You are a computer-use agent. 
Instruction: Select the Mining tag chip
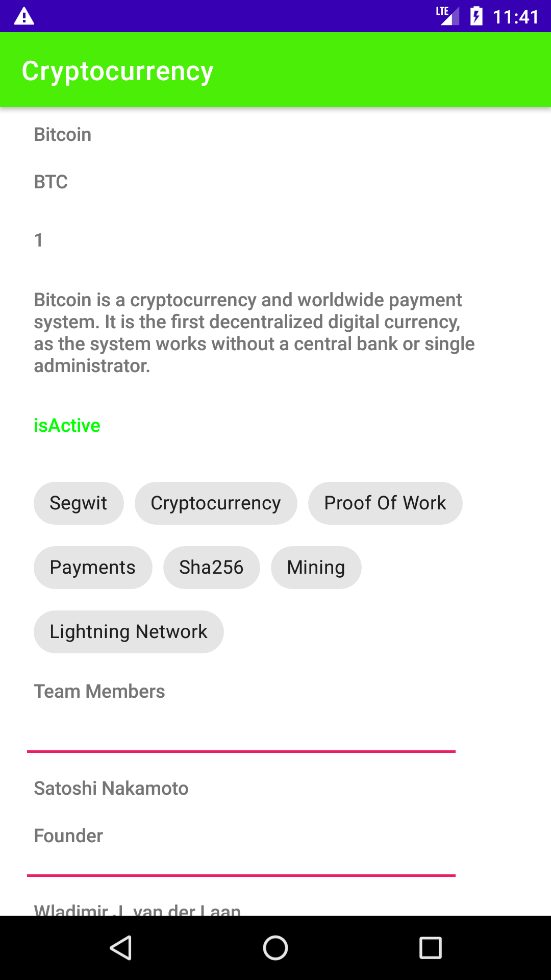coord(316,567)
